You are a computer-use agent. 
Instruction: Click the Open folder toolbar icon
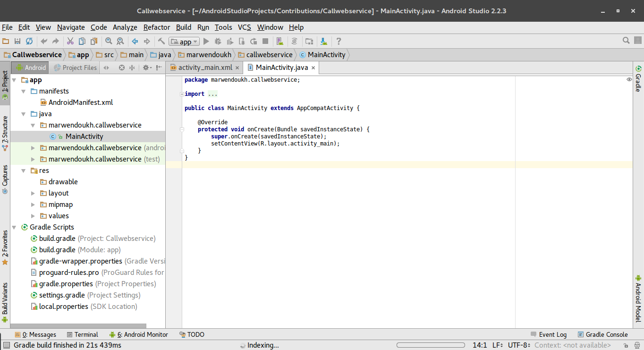[x=6, y=42]
